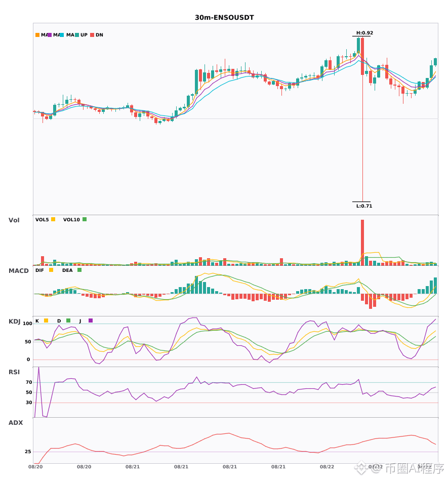Image resolution: width=448 pixels, height=481 pixels.
Task: Click the green D legend swatch
Action: [x=68, y=320]
